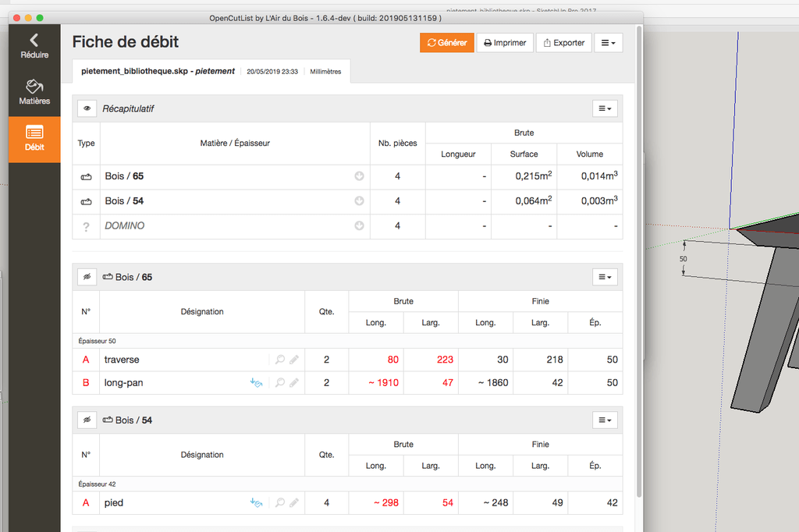799x532 pixels.
Task: Click the Exporter button
Action: coord(564,43)
